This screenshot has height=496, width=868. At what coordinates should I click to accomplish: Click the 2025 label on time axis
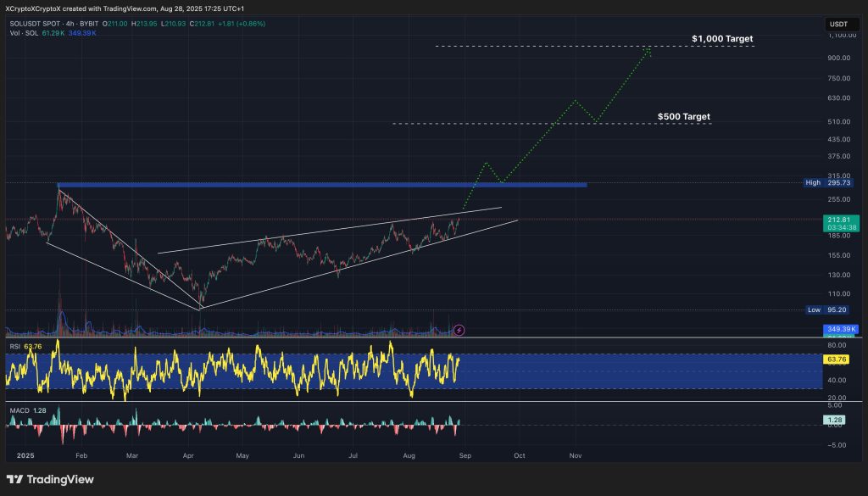[25, 455]
